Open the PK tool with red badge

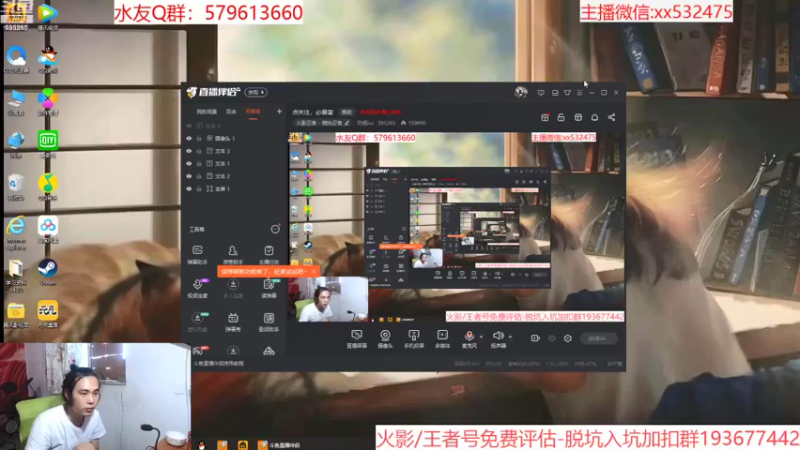198,351
